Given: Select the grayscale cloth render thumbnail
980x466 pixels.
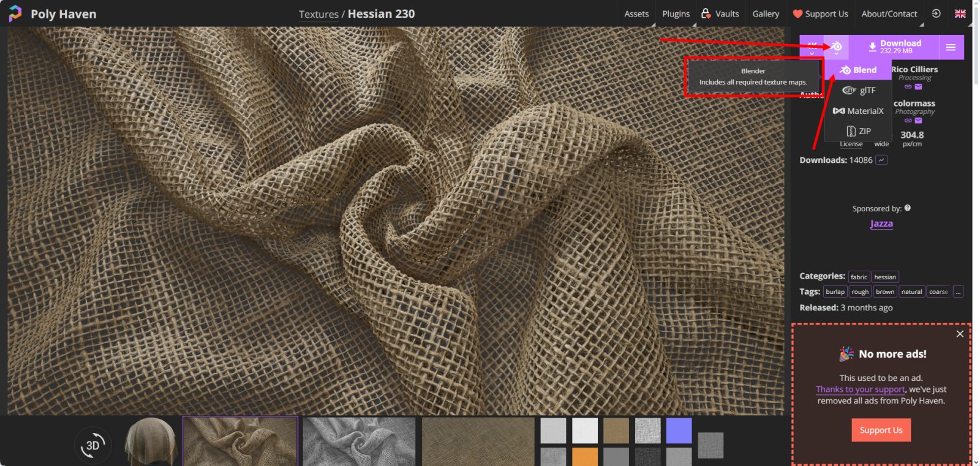Looking at the screenshot, I should (359, 441).
